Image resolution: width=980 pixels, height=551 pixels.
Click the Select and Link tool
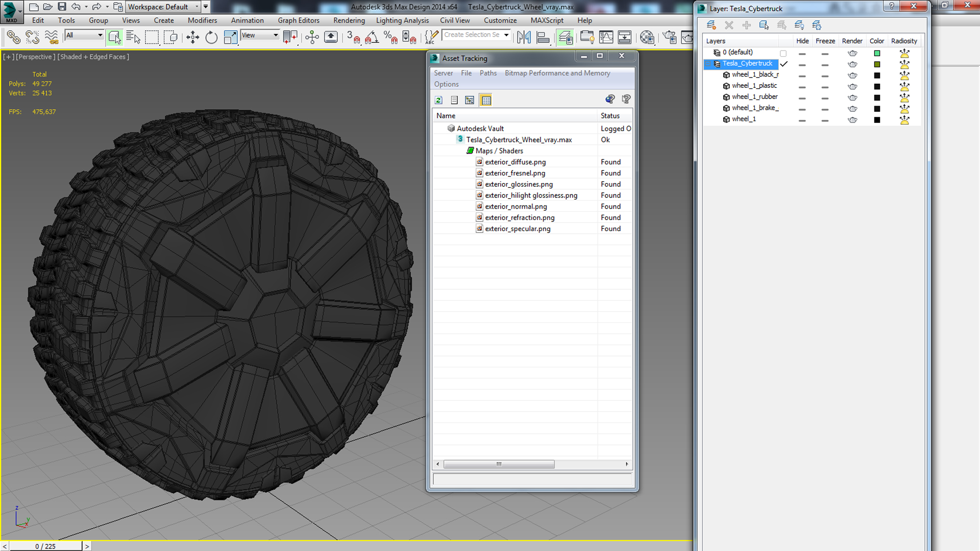[13, 37]
